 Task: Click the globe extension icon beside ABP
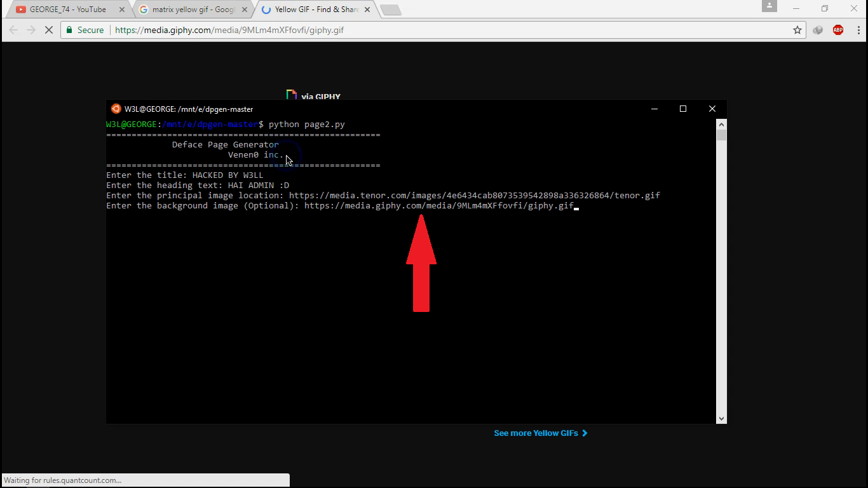817,30
